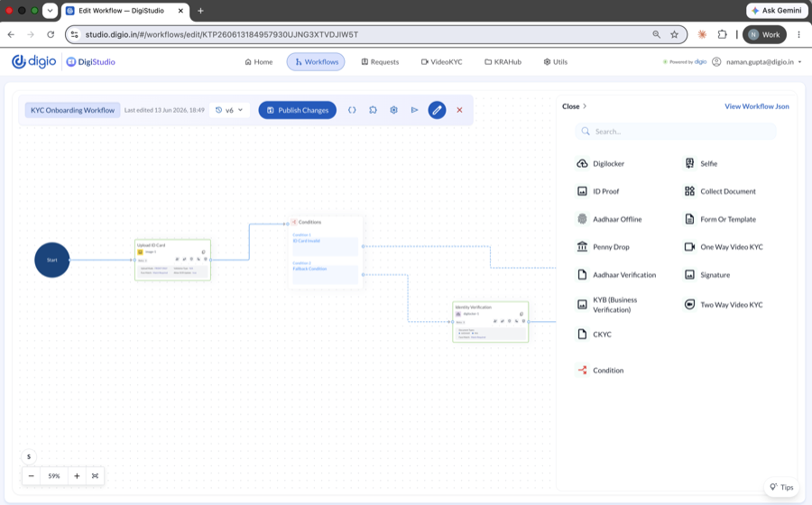Zoom in the canvas with plus
The width and height of the screenshot is (812, 505).
coord(77,476)
